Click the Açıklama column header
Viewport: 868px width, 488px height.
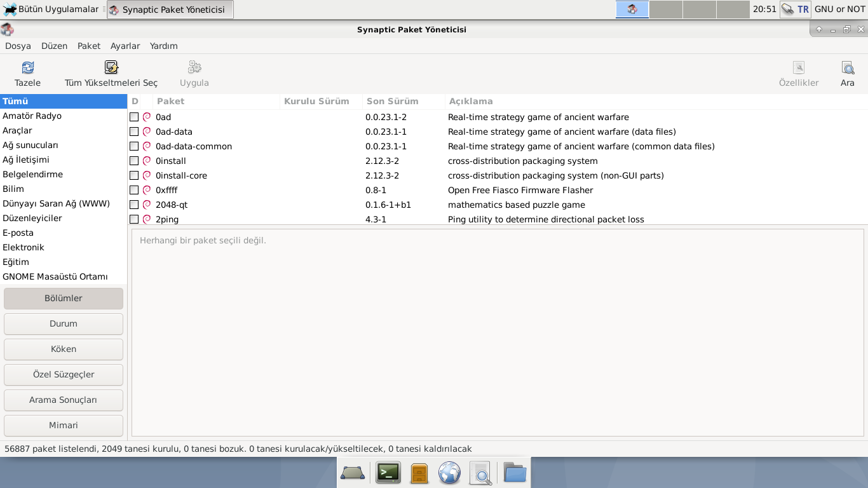click(x=656, y=101)
